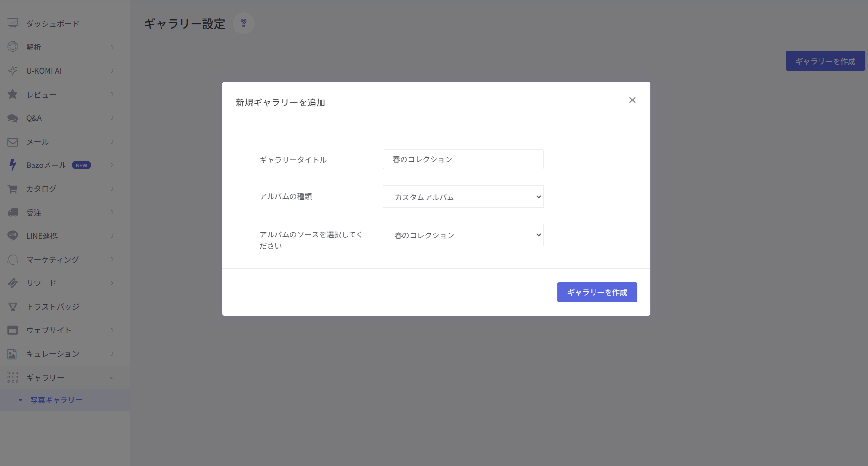The width and height of the screenshot is (868, 466).
Task: Click the Q&A chat bubble icon
Action: [x=13, y=118]
